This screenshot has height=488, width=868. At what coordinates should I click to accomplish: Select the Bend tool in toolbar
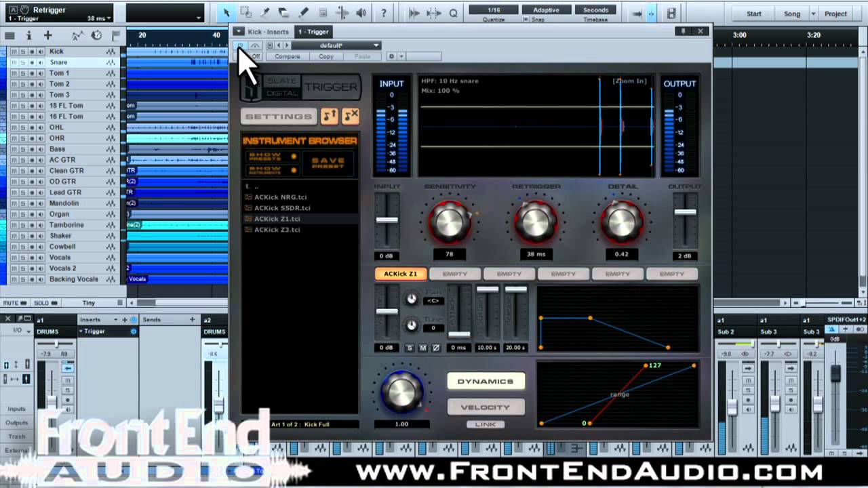pyautogui.click(x=342, y=13)
